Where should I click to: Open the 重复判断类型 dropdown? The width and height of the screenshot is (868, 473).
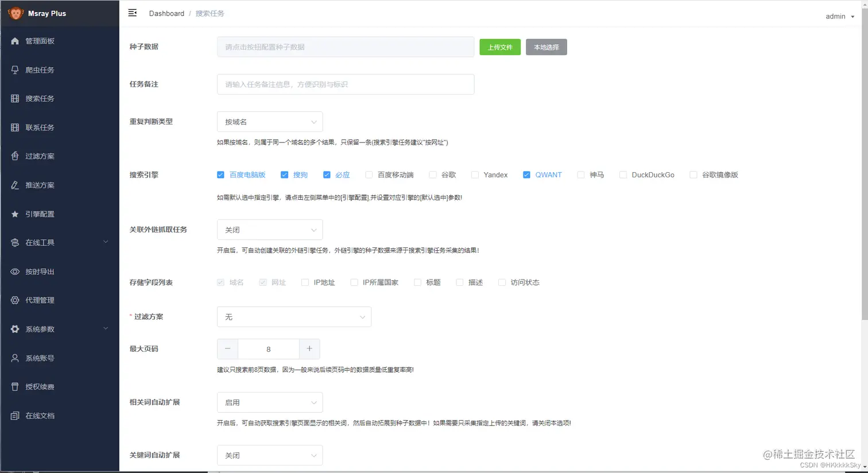click(x=270, y=122)
